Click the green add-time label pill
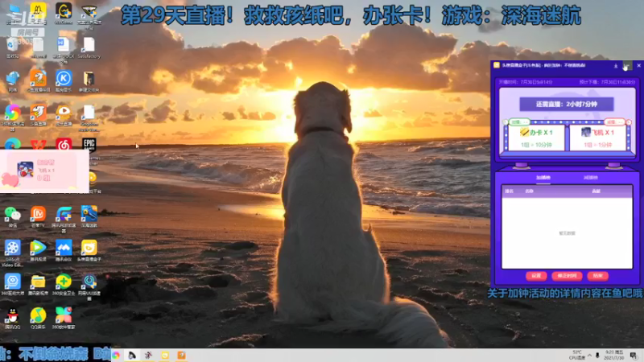The height and width of the screenshot is (362, 644). click(519, 122)
